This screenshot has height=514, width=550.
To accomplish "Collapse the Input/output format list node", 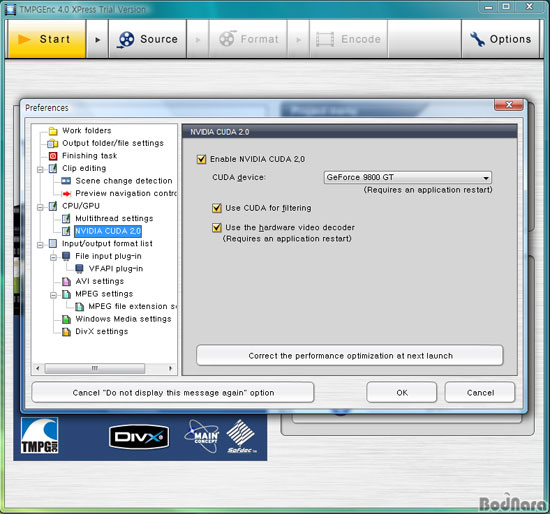I will (x=40, y=245).
